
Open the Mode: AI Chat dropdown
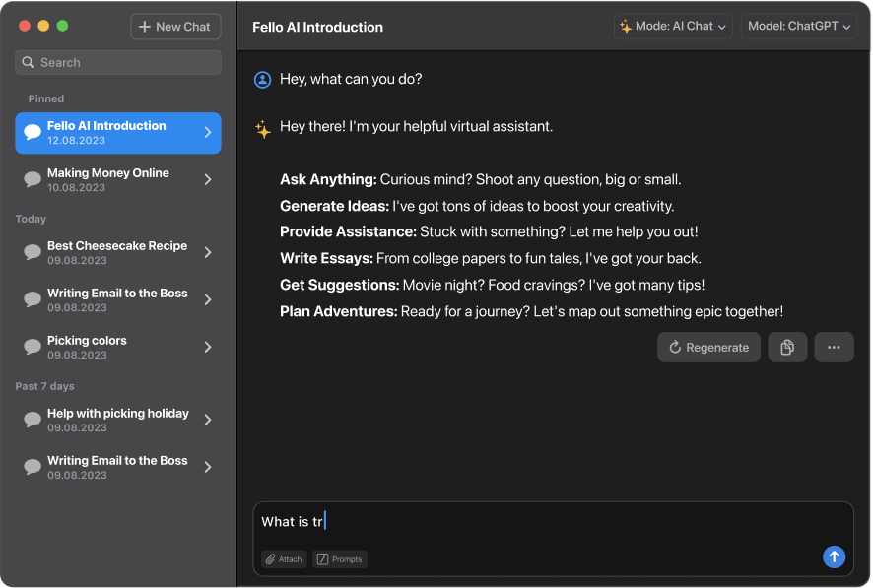pos(673,27)
